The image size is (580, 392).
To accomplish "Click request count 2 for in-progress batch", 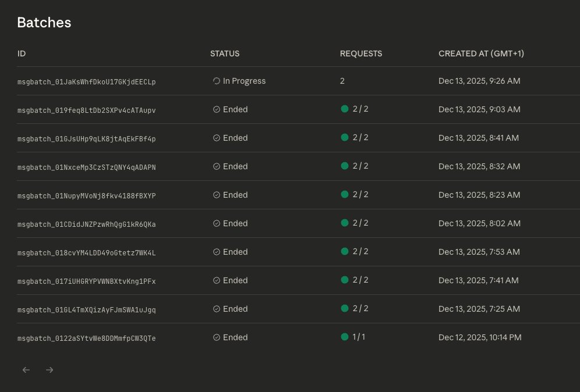I will click(342, 81).
